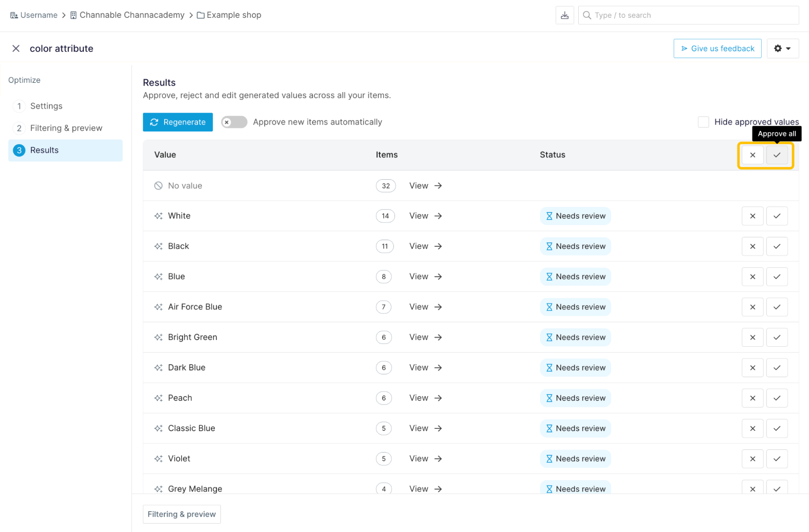Reject the Peach color value
This screenshot has width=809, height=532.
752,398
